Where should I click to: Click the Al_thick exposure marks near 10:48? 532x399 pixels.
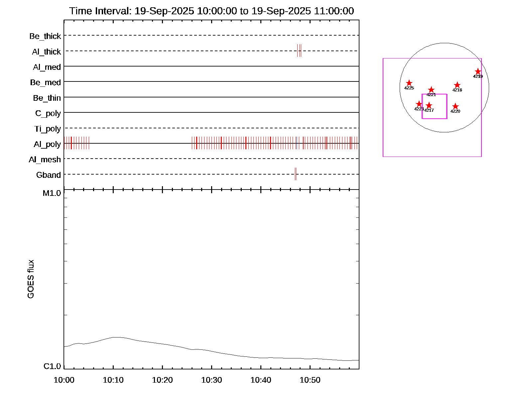(299, 51)
